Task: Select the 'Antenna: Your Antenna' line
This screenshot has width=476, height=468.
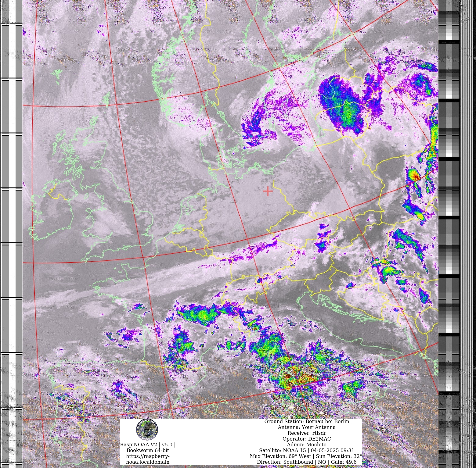Action: pyautogui.click(x=306, y=427)
